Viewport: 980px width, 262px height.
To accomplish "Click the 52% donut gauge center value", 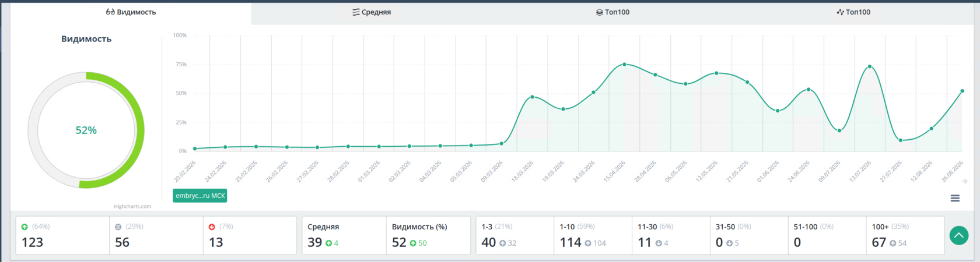I will tap(86, 130).
